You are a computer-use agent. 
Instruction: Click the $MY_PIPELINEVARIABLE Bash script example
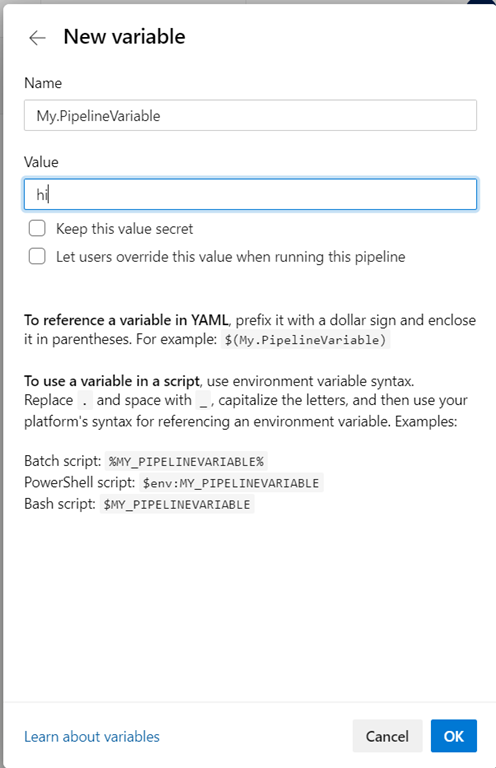pyautogui.click(x=177, y=504)
